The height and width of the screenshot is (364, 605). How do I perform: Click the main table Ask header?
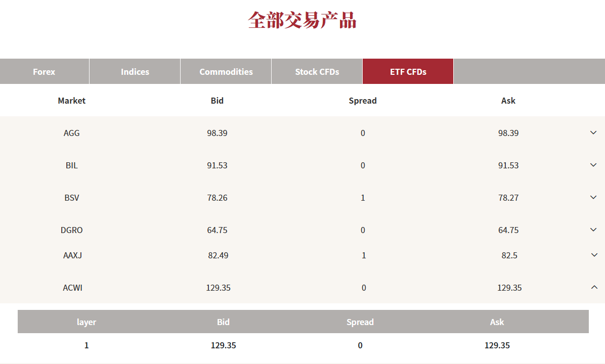tap(508, 101)
